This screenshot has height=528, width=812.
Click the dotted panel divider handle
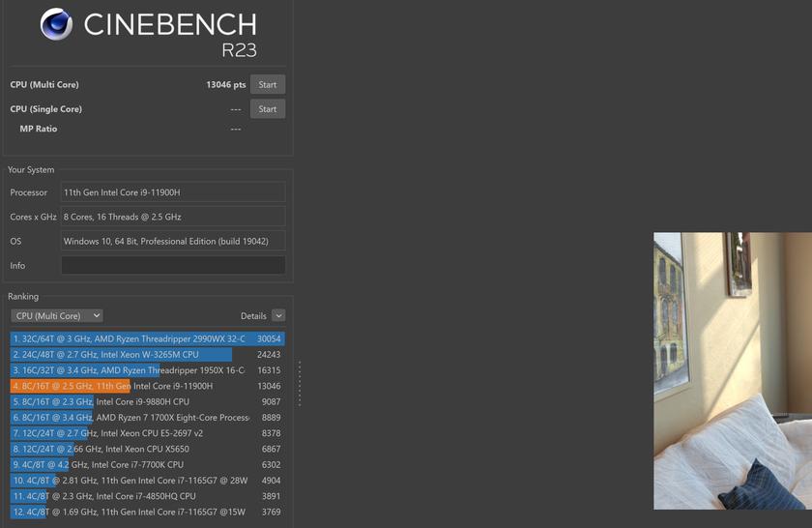(x=300, y=384)
